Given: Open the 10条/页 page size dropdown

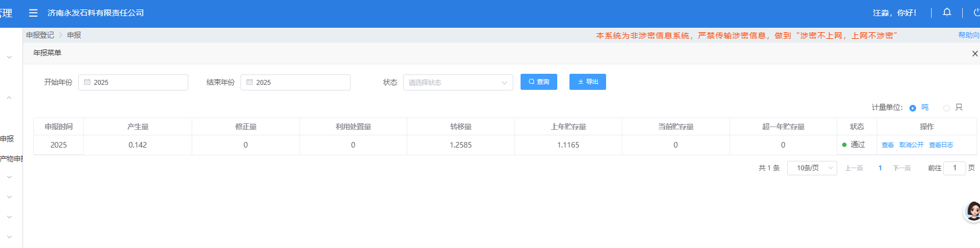Looking at the screenshot, I should click(812, 168).
